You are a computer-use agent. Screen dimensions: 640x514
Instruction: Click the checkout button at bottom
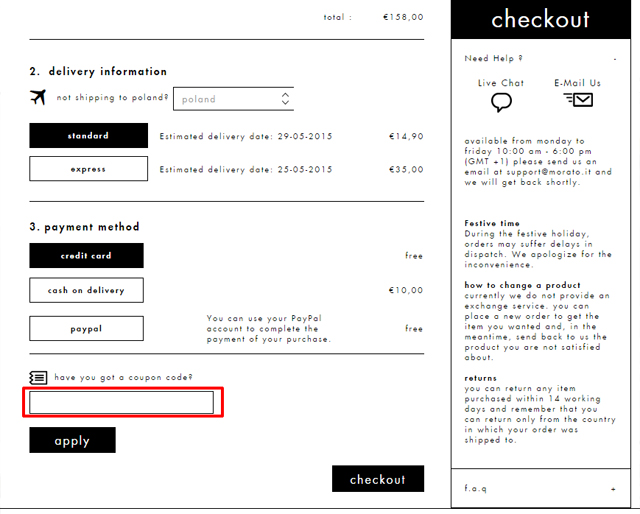pos(377,479)
